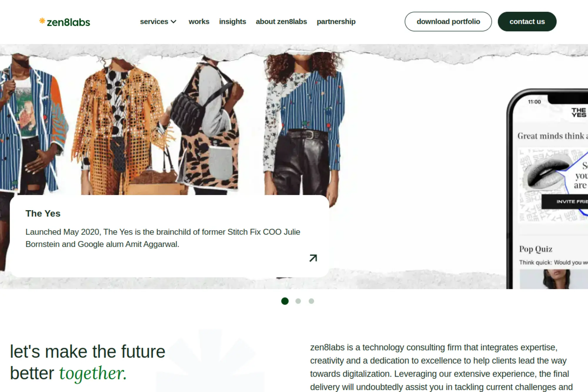Click The Yes description text
588x392 pixels.
(163, 238)
